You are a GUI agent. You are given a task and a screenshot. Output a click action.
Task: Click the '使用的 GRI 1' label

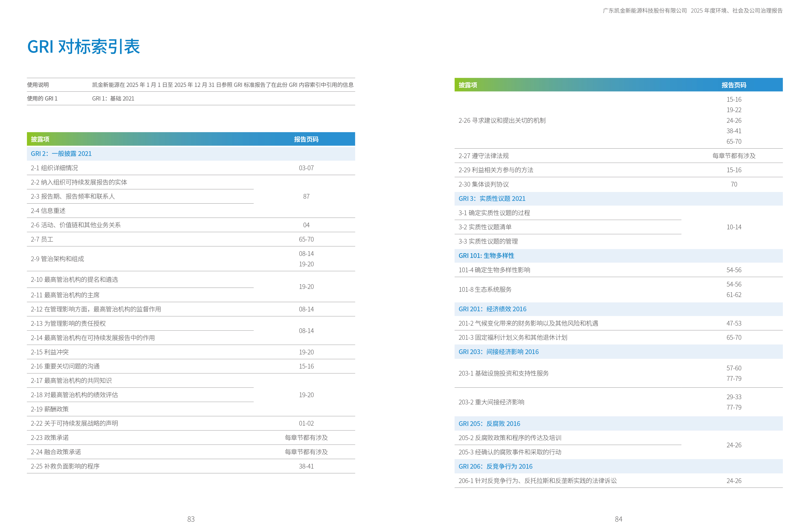[42, 98]
